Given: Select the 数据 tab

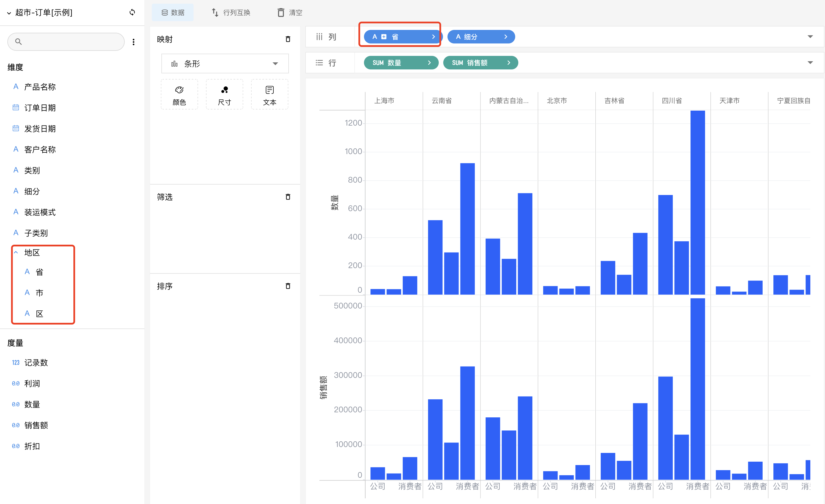Looking at the screenshot, I should click(173, 12).
